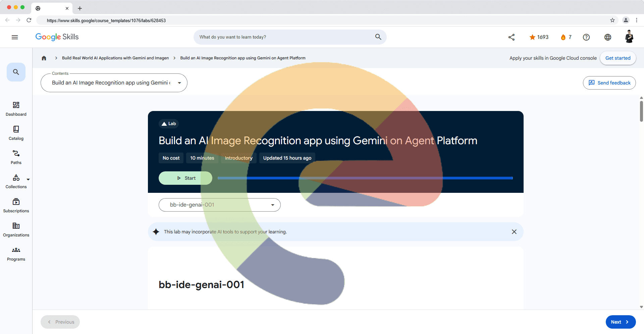Open Collections in the sidebar
This screenshot has width=644, height=334.
click(x=16, y=181)
